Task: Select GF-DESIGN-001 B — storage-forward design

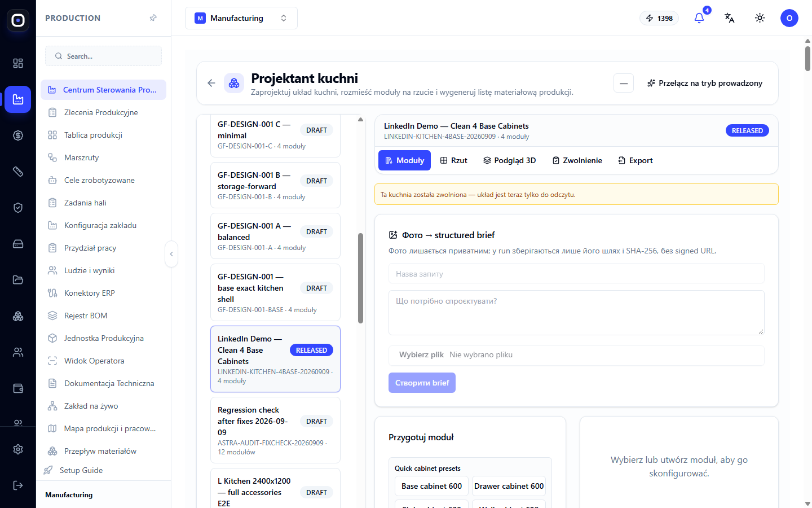Action: 275,185
